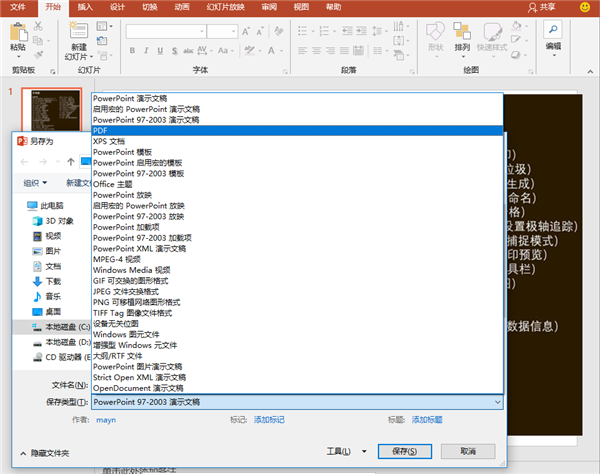Screen dimensions: 600x474
Task: Click the smiley feedback icon
Action: point(585,7)
